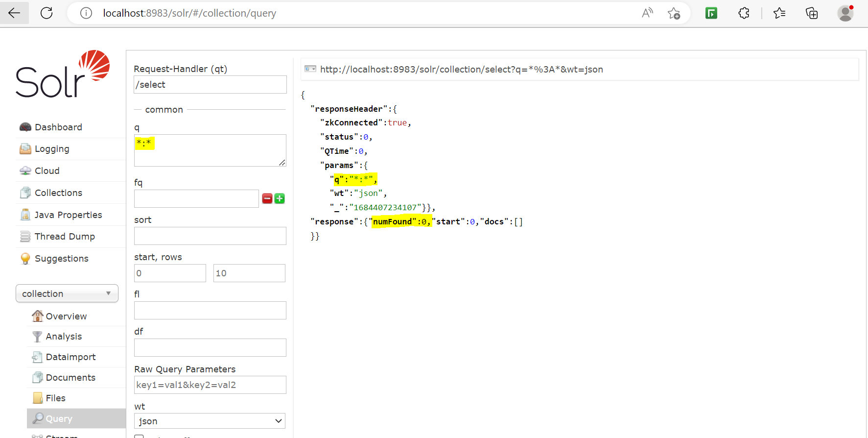This screenshot has height=438, width=868.
Task: Open Java Properties page
Action: [x=69, y=215]
